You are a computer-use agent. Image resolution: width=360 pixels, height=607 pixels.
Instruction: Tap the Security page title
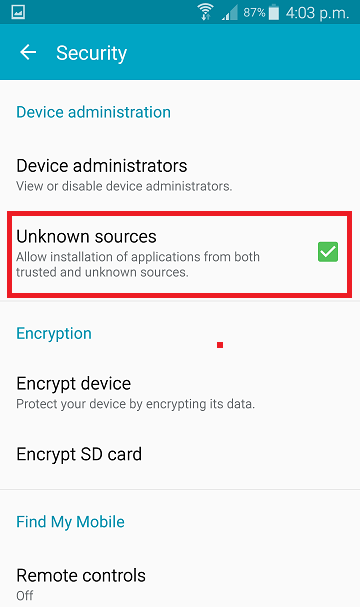coord(91,53)
